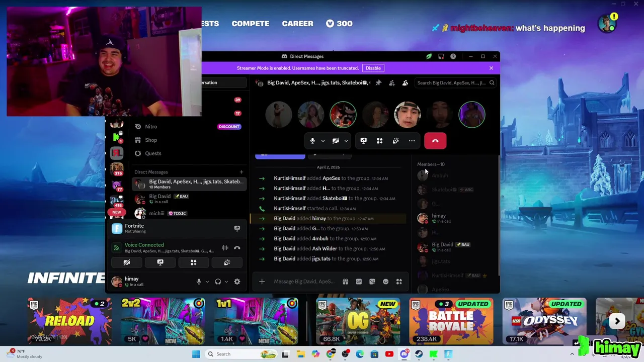Open soundboard button under Voice Connected

(227, 262)
